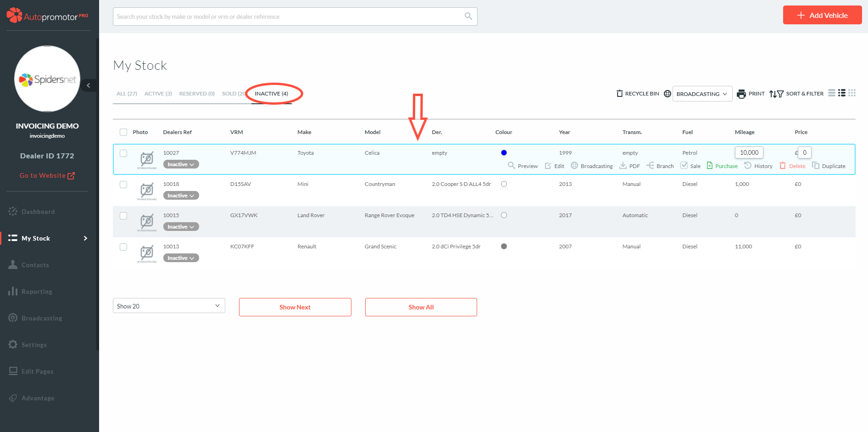The image size is (868, 432).
Task: Click the Add Vehicle button
Action: pyautogui.click(x=822, y=15)
